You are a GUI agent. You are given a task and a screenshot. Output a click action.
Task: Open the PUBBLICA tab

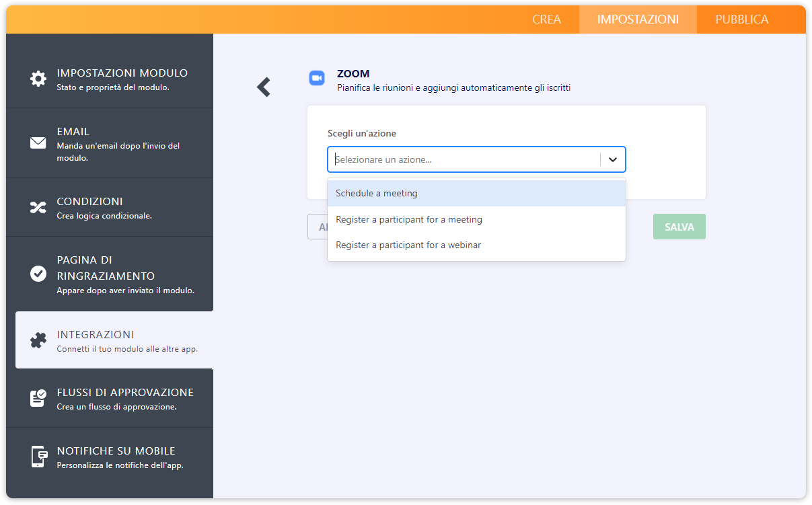tap(741, 20)
